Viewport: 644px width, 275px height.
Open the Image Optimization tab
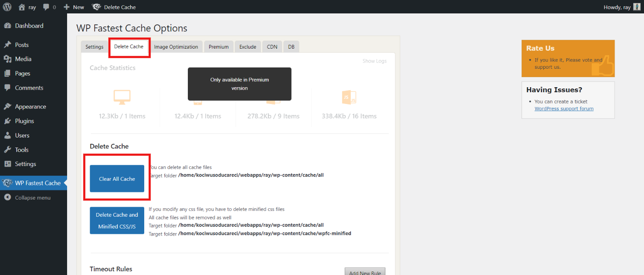(x=176, y=47)
